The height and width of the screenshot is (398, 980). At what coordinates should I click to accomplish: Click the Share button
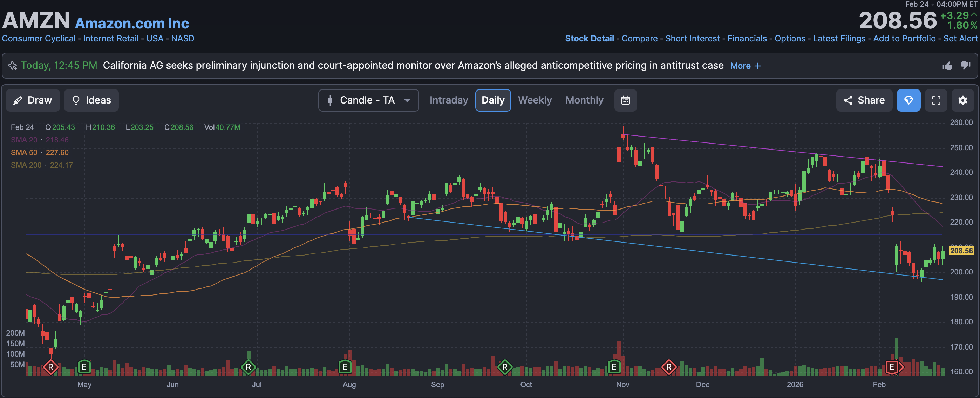864,100
